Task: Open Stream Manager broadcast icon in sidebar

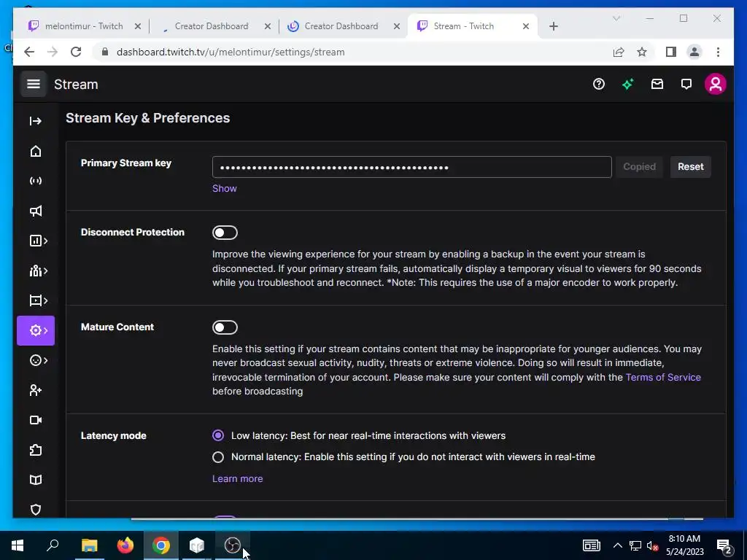Action: (x=36, y=181)
